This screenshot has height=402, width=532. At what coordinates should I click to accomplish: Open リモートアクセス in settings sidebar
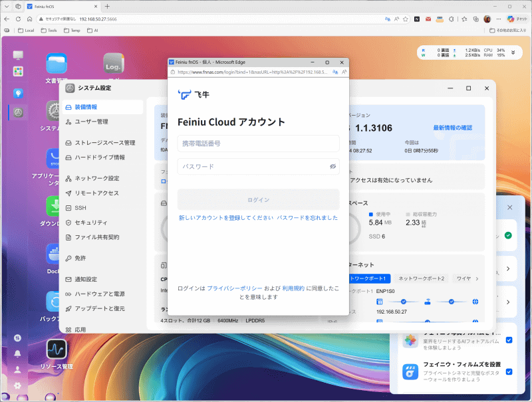coord(102,193)
